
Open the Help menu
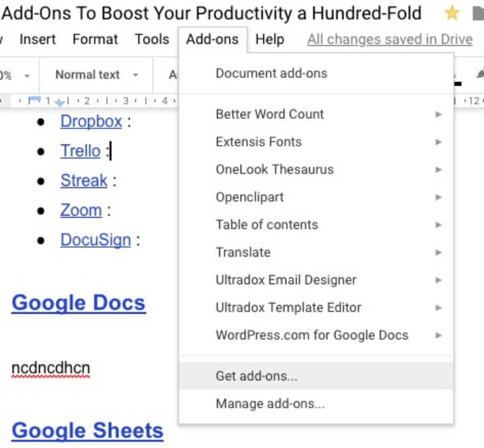click(x=270, y=40)
